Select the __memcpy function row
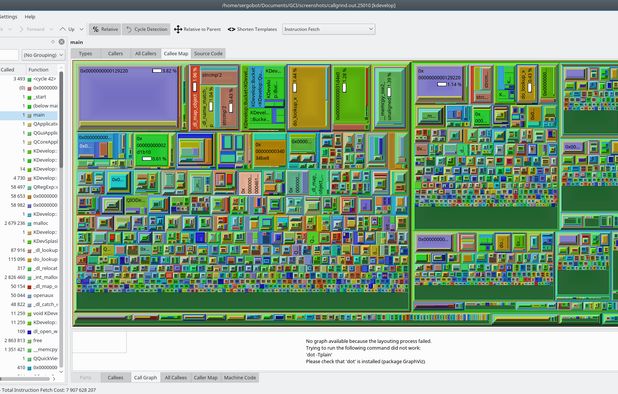The width and height of the screenshot is (618, 394). point(29,349)
